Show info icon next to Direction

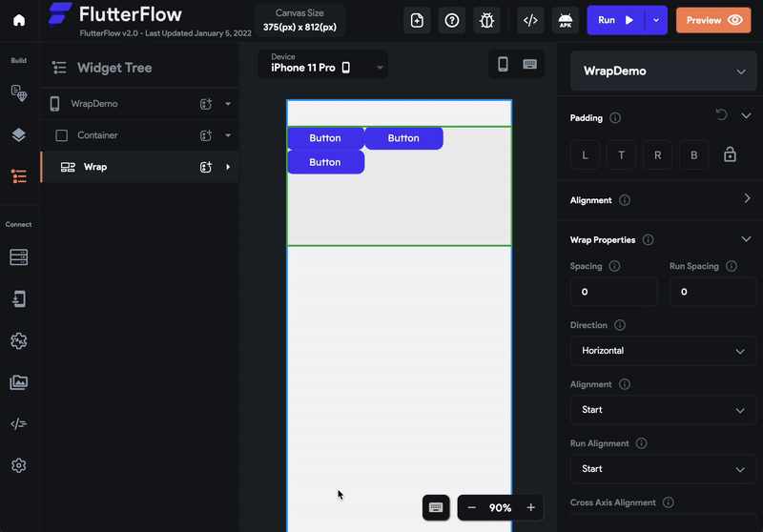click(619, 325)
